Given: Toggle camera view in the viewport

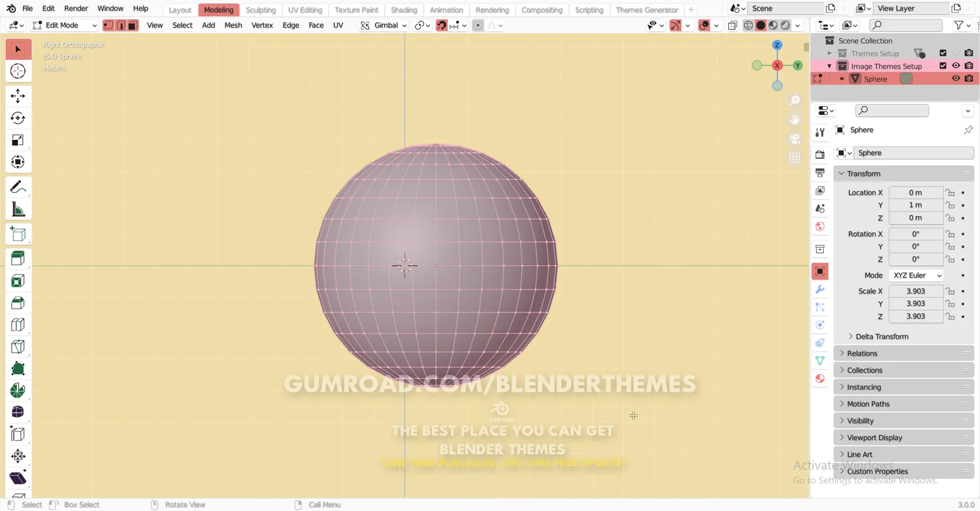Looking at the screenshot, I should [x=795, y=138].
